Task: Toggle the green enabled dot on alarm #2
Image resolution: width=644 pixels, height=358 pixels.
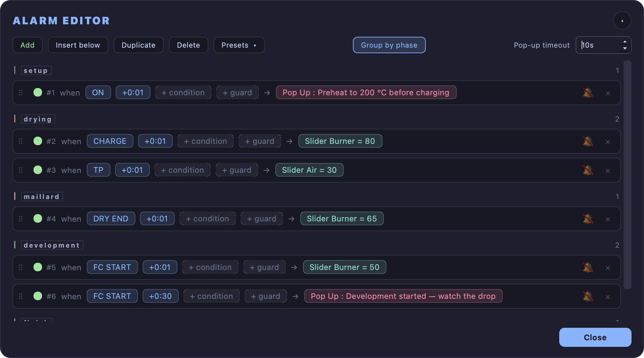Action: 38,141
